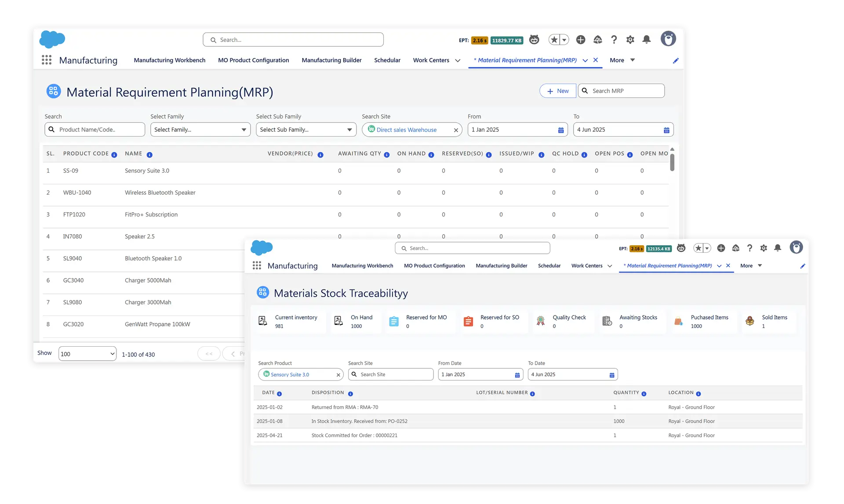Open App Launcher grid in front Traceability window
The height and width of the screenshot is (504, 844).
click(x=257, y=265)
